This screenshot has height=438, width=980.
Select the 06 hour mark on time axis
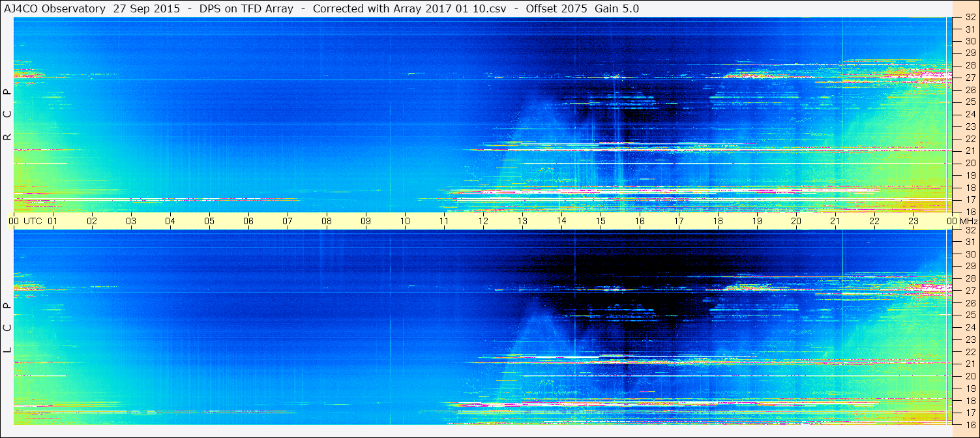tap(248, 221)
